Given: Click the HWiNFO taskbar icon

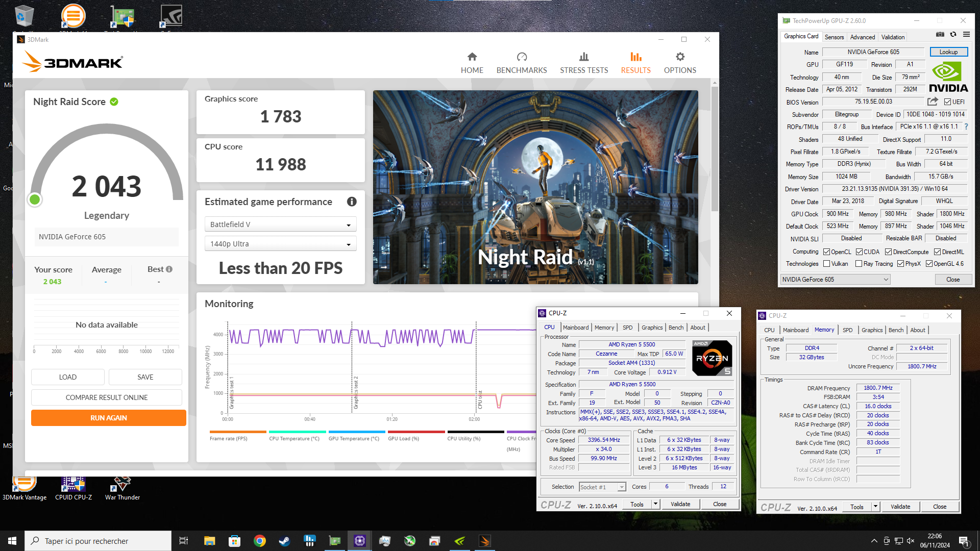Looking at the screenshot, I should coord(309,541).
